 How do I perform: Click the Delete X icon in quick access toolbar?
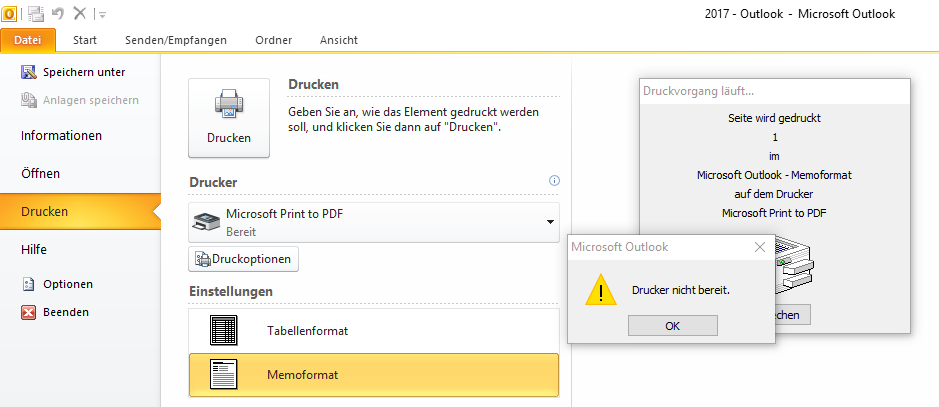point(79,13)
